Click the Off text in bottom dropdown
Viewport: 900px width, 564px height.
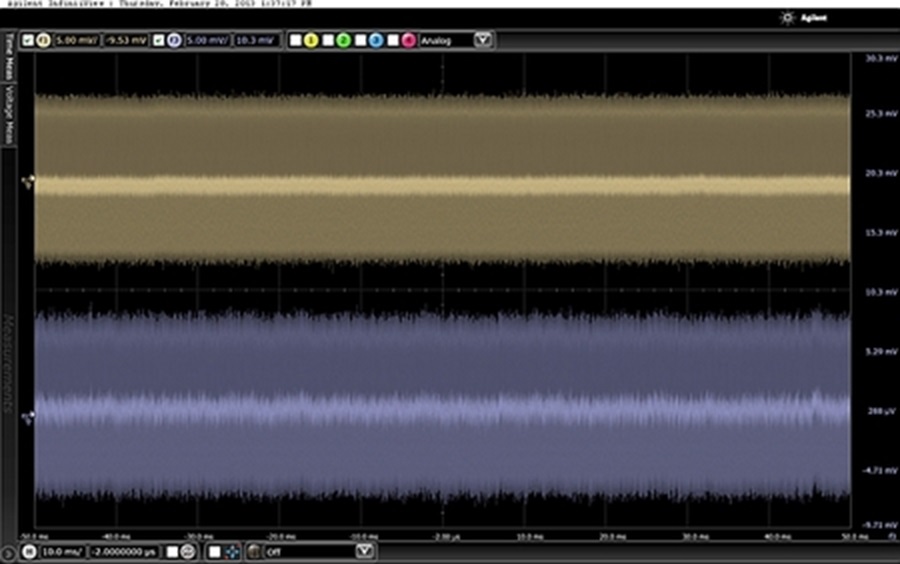pyautogui.click(x=274, y=553)
